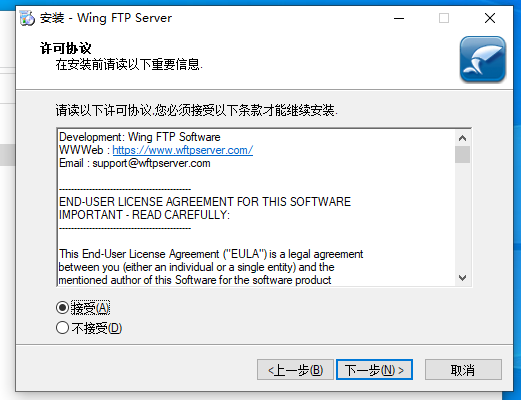Click the 安装 - Wing FTP Server title text
The height and width of the screenshot is (400, 521).
click(106, 18)
